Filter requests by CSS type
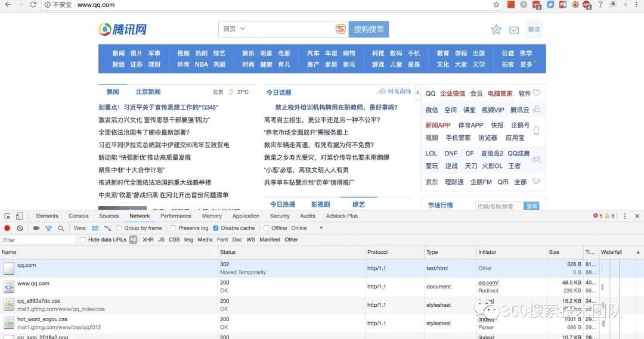Viewport: 644px width, 339px height. click(x=174, y=240)
